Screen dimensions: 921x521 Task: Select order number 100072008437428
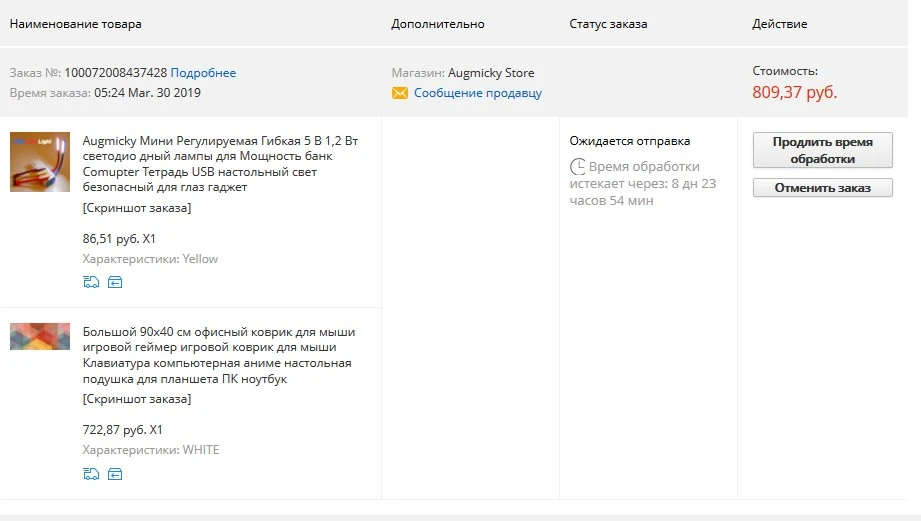click(116, 73)
